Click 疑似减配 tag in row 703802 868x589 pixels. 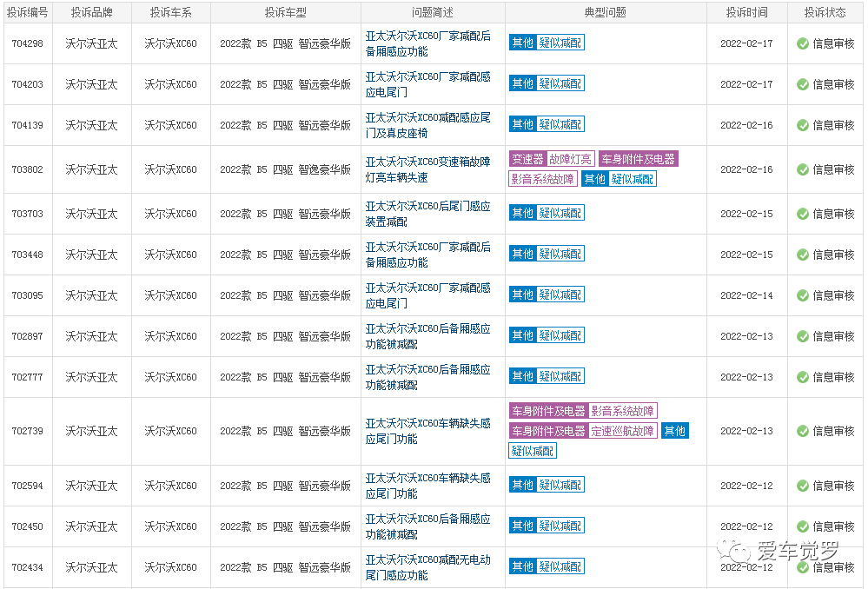point(633,179)
